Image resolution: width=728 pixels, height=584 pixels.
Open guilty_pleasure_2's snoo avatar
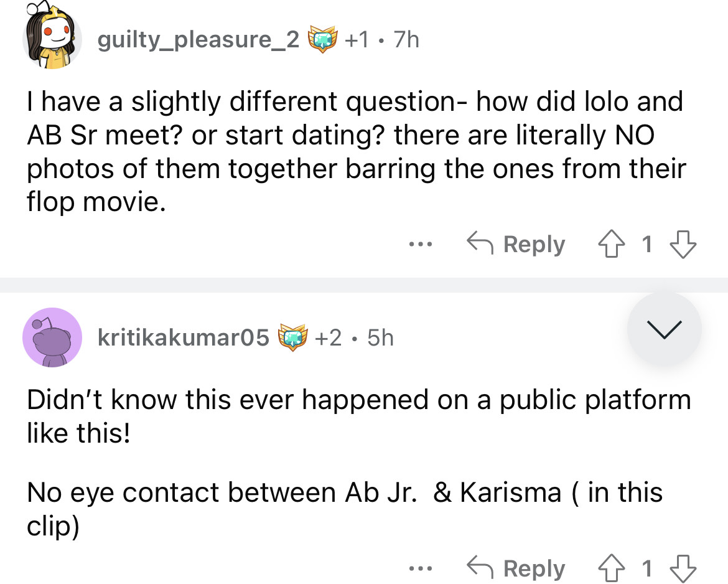click(x=52, y=39)
